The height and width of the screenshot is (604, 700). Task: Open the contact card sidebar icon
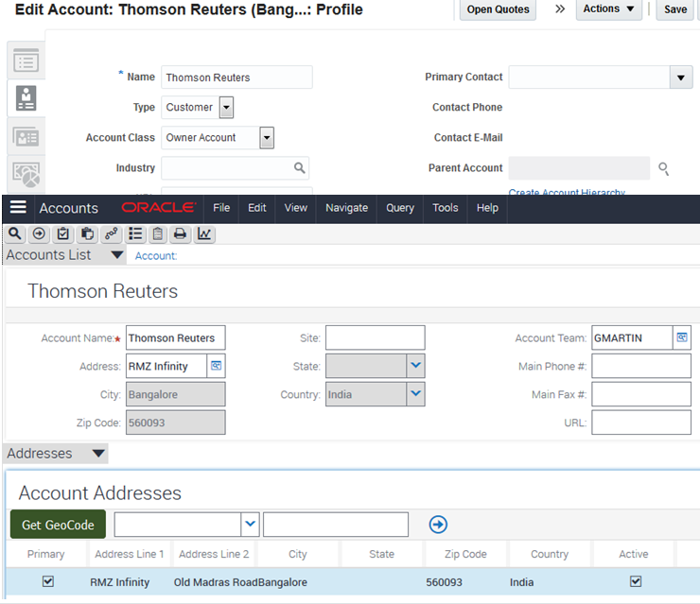coord(26,136)
